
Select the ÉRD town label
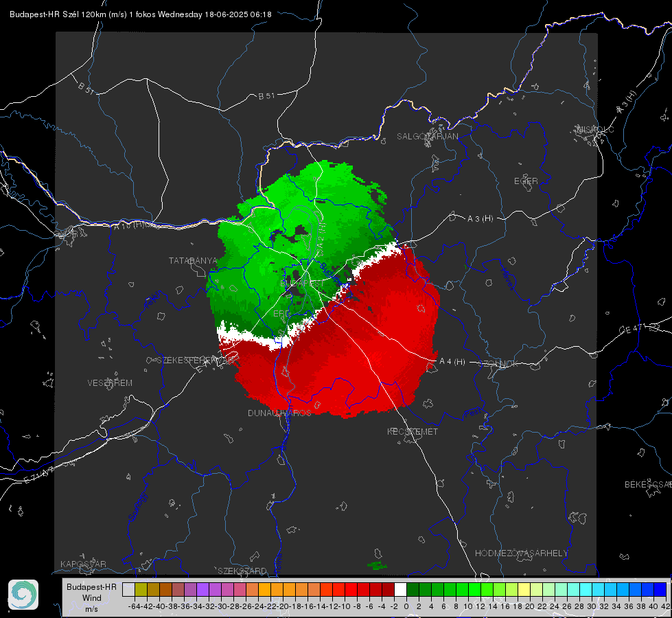(x=281, y=314)
